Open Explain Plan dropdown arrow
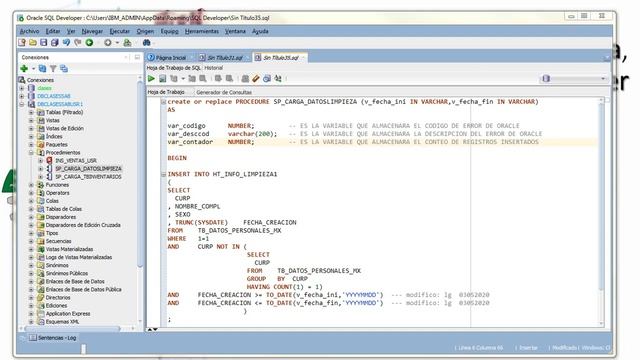The height and width of the screenshot is (360, 640). pos(183,78)
